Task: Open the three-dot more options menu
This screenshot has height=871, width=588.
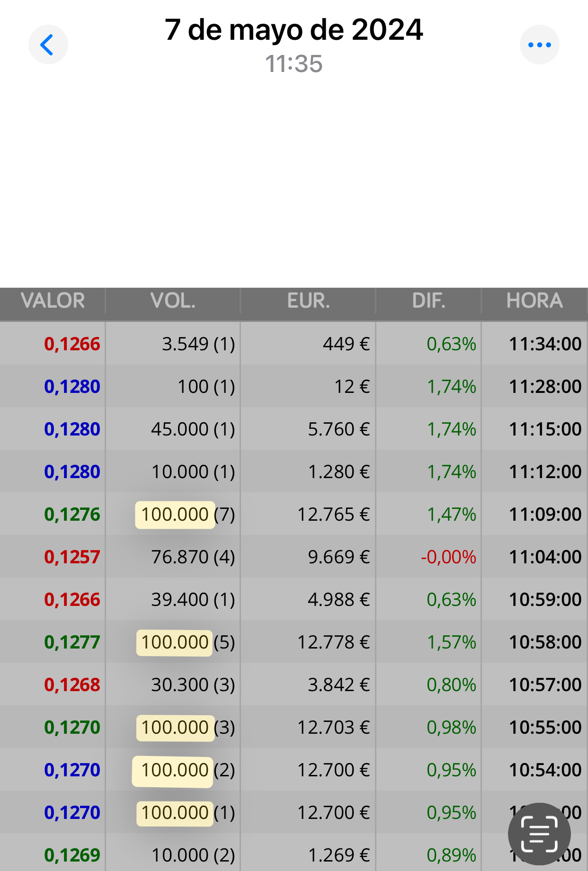Action: coord(540,45)
